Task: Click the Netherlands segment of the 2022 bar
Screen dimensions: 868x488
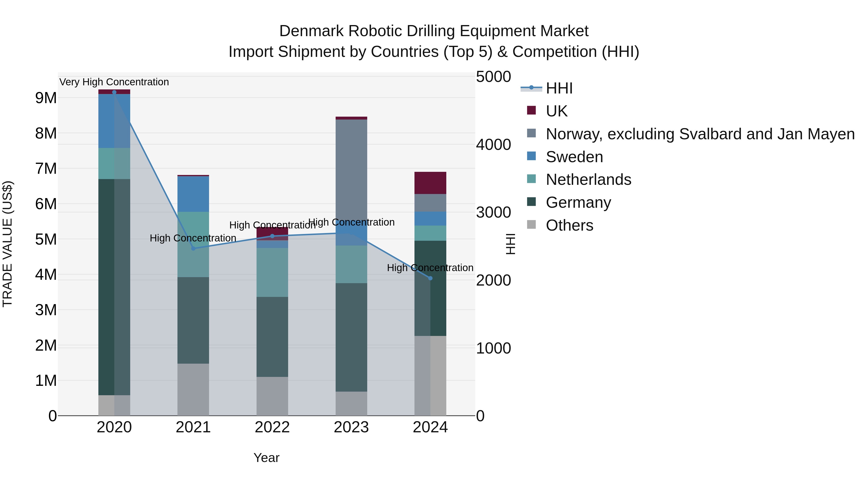Action: [x=272, y=273]
